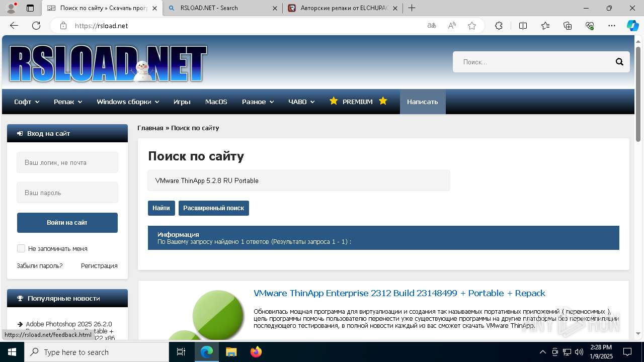Click the Найти button

(x=162, y=208)
